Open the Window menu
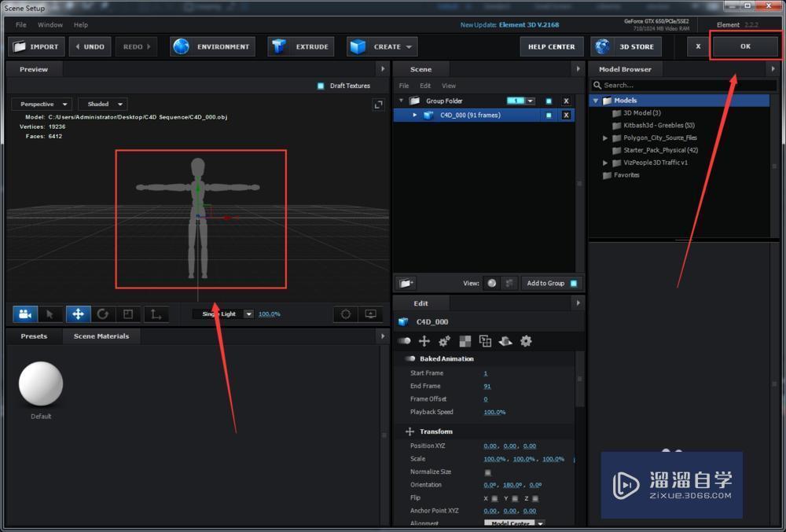The image size is (786, 532). coord(50,25)
